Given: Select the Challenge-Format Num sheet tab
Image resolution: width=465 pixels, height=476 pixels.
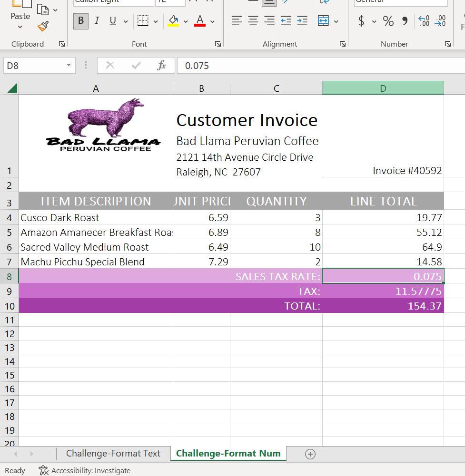Looking at the screenshot, I should (228, 454).
